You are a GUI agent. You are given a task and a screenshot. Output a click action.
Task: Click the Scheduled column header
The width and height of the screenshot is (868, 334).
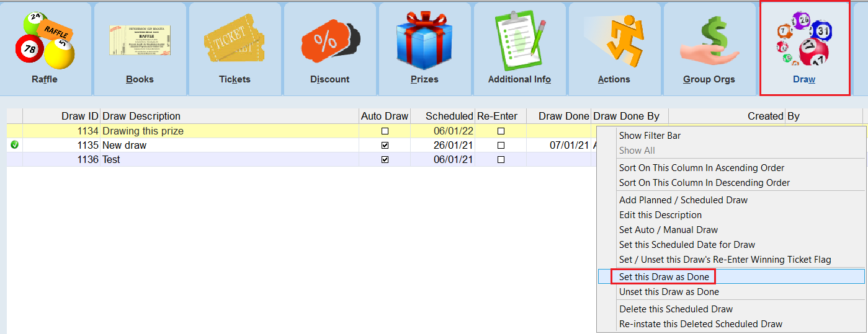click(442, 116)
